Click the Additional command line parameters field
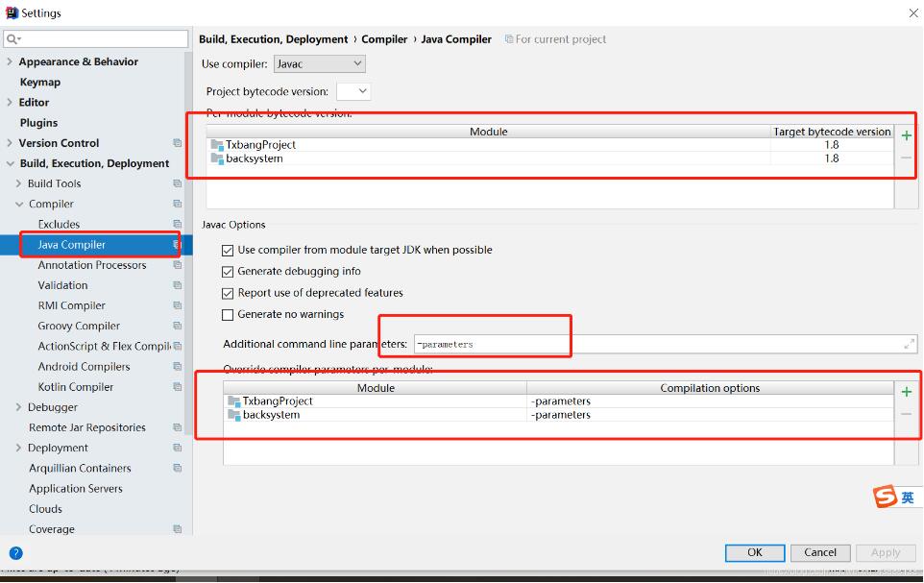 [666, 344]
